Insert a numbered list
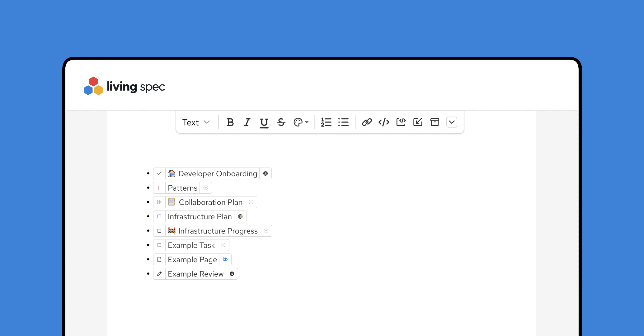Screen dimensions: 644x336 [326, 122]
